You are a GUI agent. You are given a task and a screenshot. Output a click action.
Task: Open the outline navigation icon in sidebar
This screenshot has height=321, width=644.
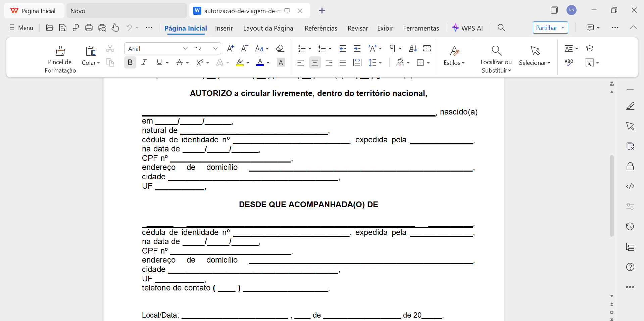pos(630,247)
